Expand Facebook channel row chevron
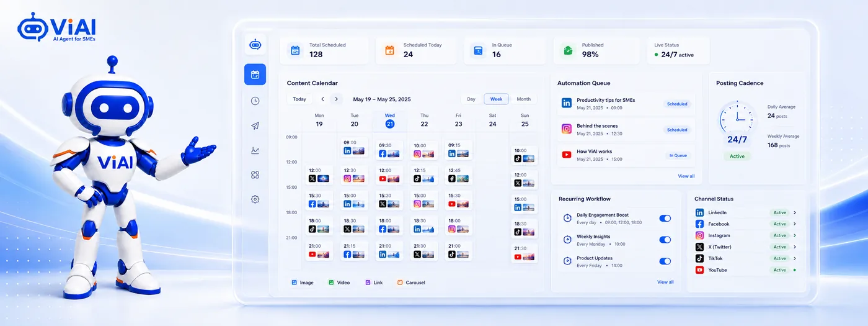Viewport: 868px width, 326px height. [x=795, y=224]
